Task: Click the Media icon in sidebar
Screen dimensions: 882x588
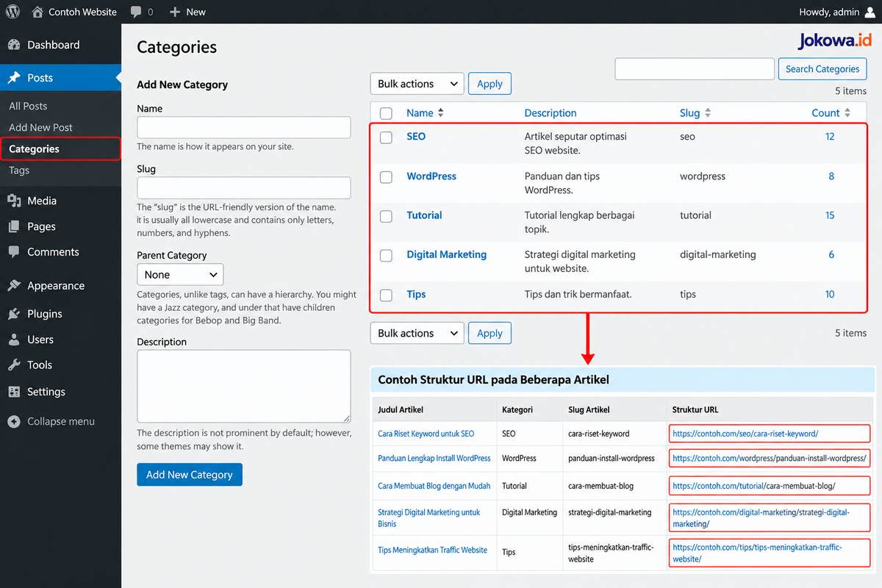Action: (14, 201)
